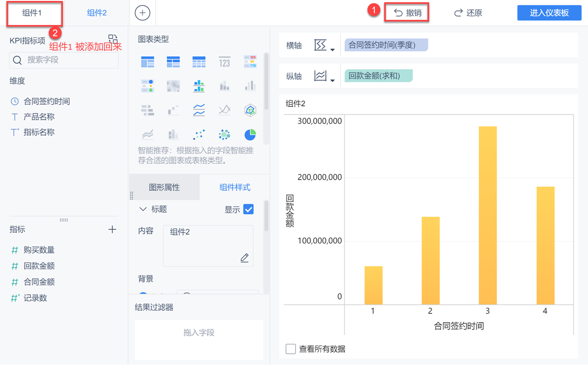
Task: Enable the 查看所有数据 checkbox
Action: click(x=291, y=349)
